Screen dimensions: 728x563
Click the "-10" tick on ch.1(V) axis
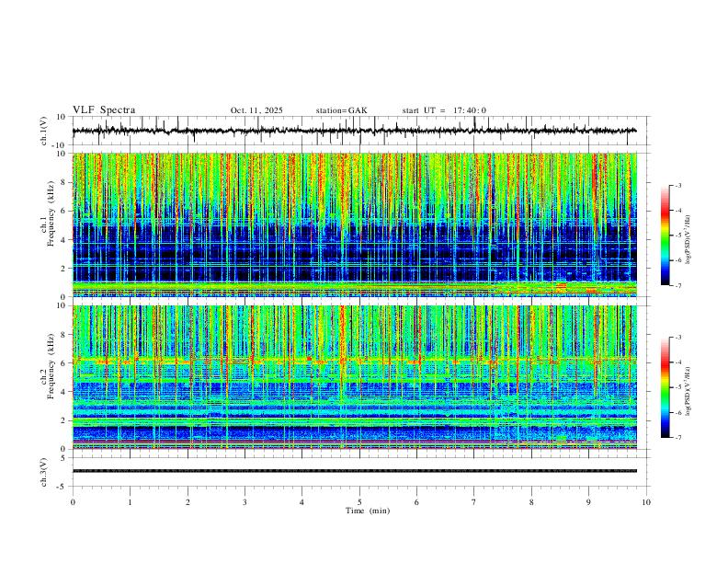pyautogui.click(x=60, y=145)
